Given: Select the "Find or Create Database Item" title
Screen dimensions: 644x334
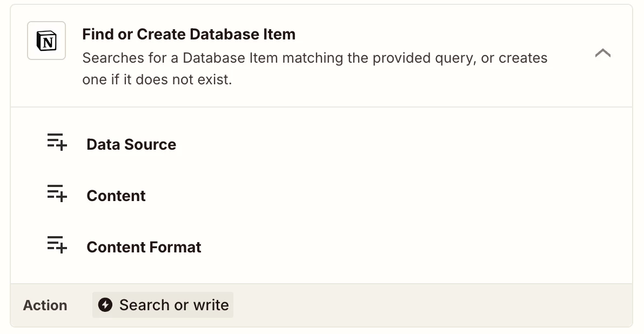Looking at the screenshot, I should pyautogui.click(x=189, y=35).
